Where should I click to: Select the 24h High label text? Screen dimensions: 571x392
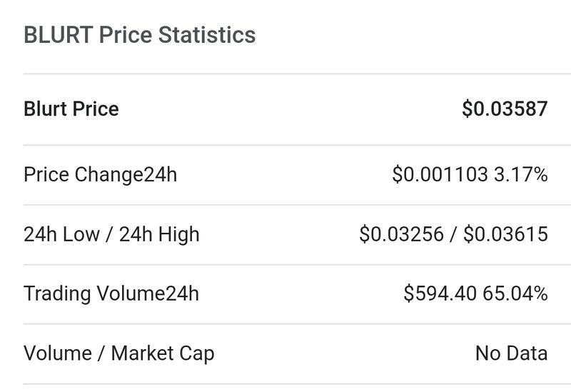[x=158, y=234]
